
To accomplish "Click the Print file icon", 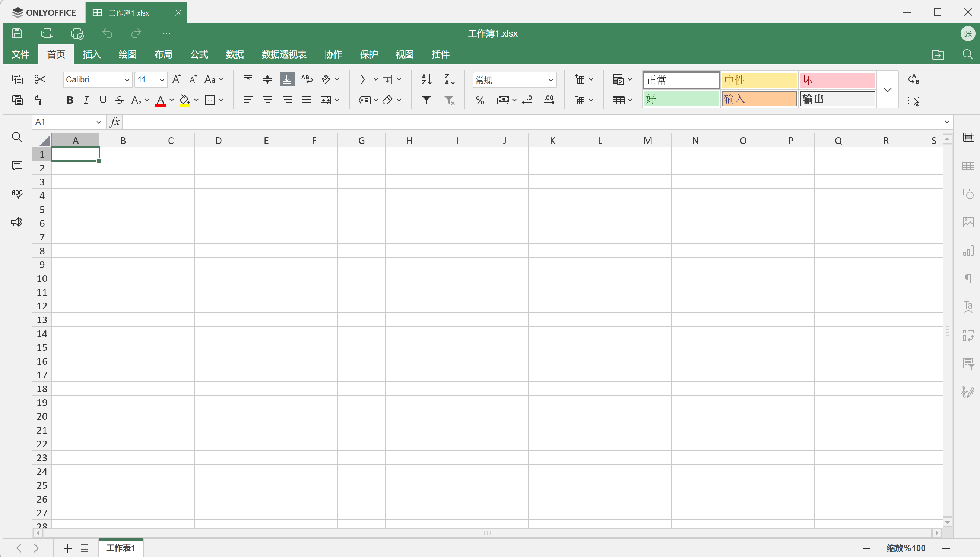I will tap(47, 33).
